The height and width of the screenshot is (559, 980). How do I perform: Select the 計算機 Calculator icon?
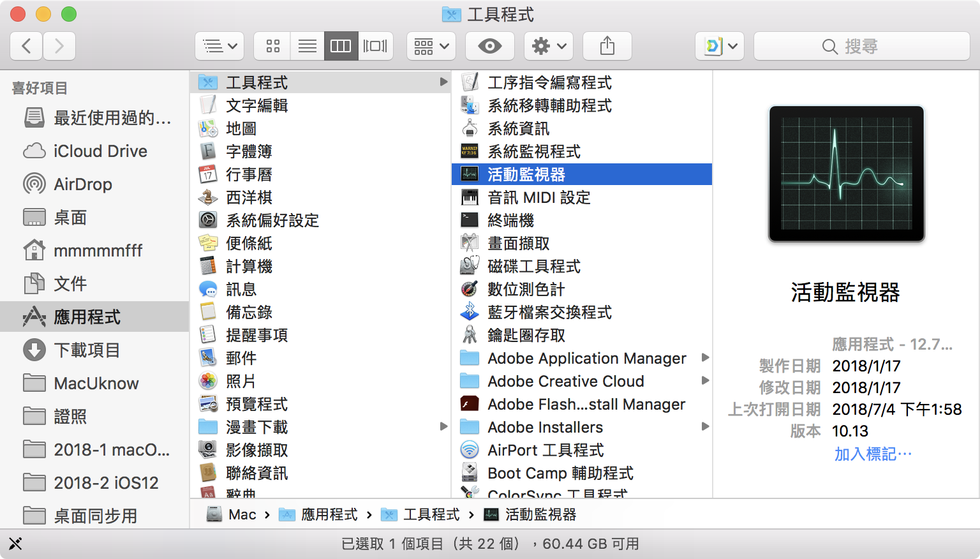208,266
